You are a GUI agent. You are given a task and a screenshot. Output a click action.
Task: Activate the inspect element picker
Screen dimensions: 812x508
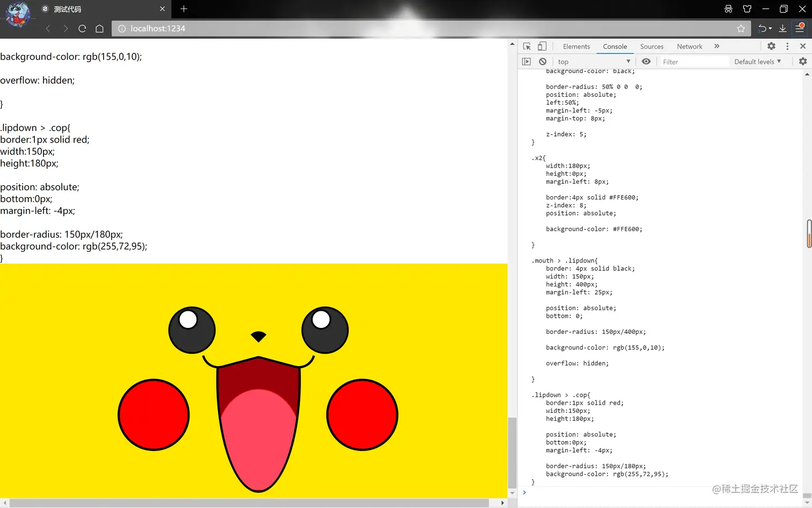[x=527, y=46]
